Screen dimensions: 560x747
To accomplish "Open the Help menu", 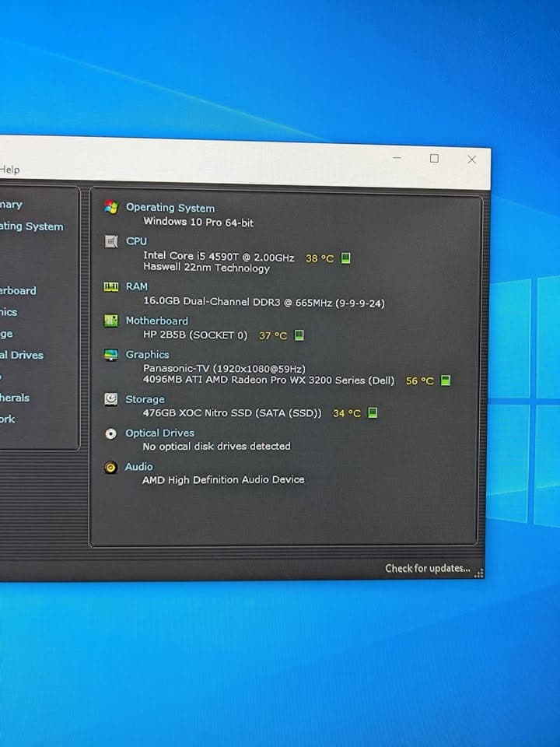I will tap(9, 169).
